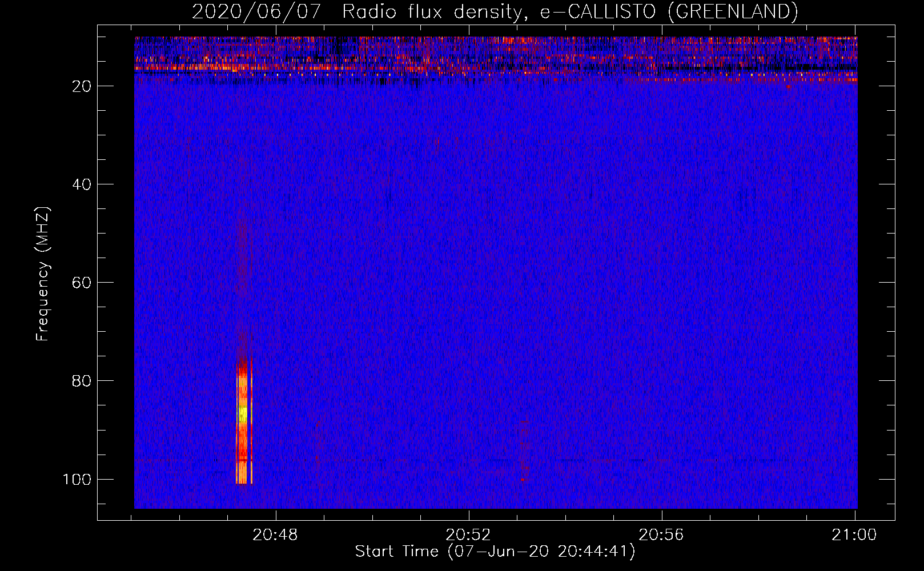Select the 40 MHz frequency tick label
924x571 pixels.
click(x=82, y=184)
